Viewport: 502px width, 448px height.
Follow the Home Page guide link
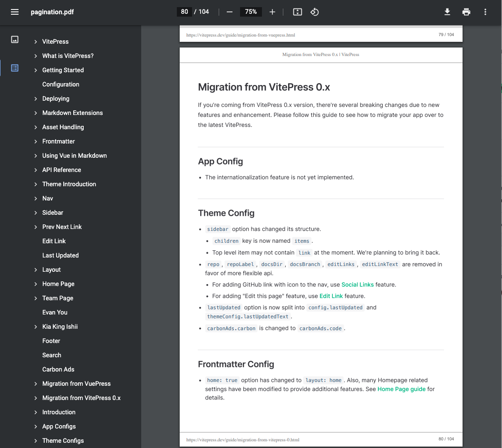click(x=401, y=389)
